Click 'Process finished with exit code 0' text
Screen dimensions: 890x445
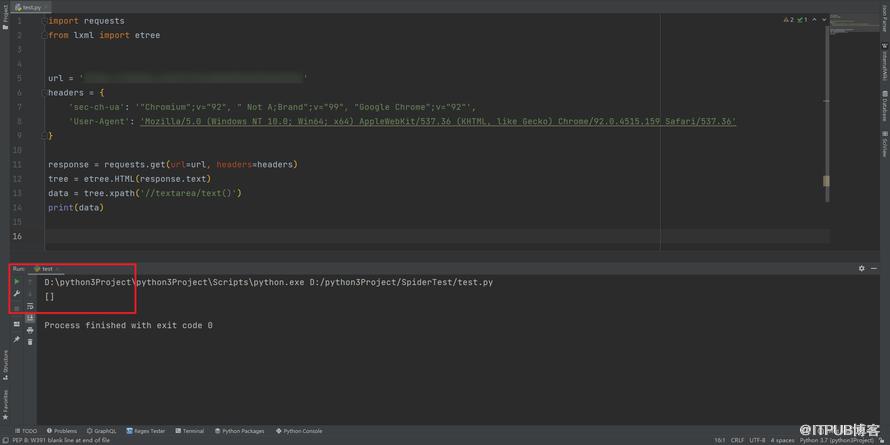coord(128,325)
